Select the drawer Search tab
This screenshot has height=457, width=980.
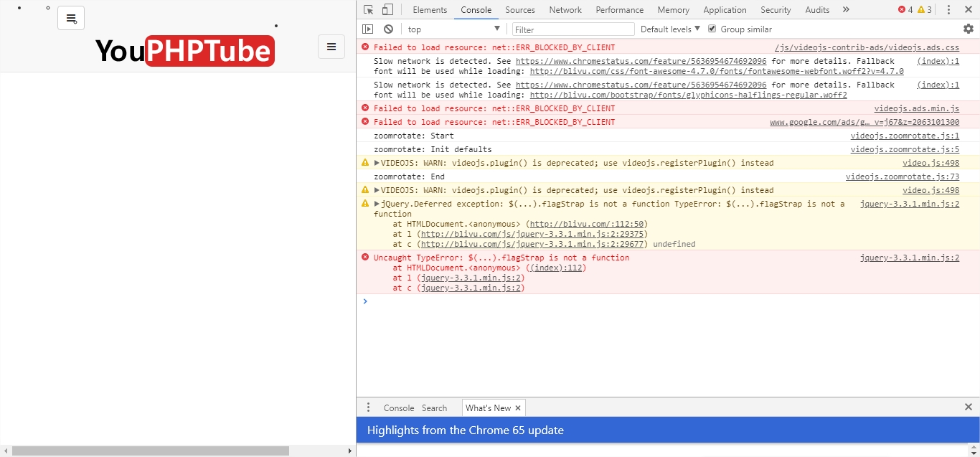click(434, 407)
